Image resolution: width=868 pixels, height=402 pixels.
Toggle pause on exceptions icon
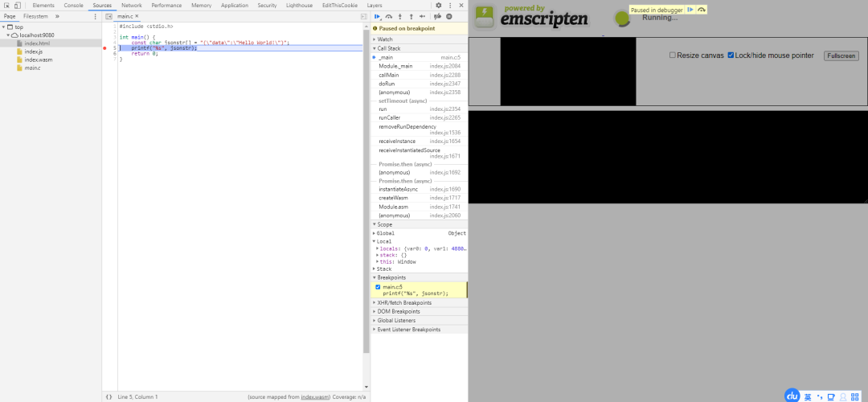coord(449,17)
